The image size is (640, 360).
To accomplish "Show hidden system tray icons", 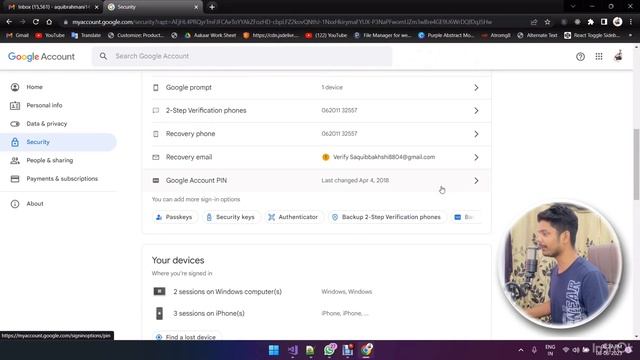I will (520, 350).
